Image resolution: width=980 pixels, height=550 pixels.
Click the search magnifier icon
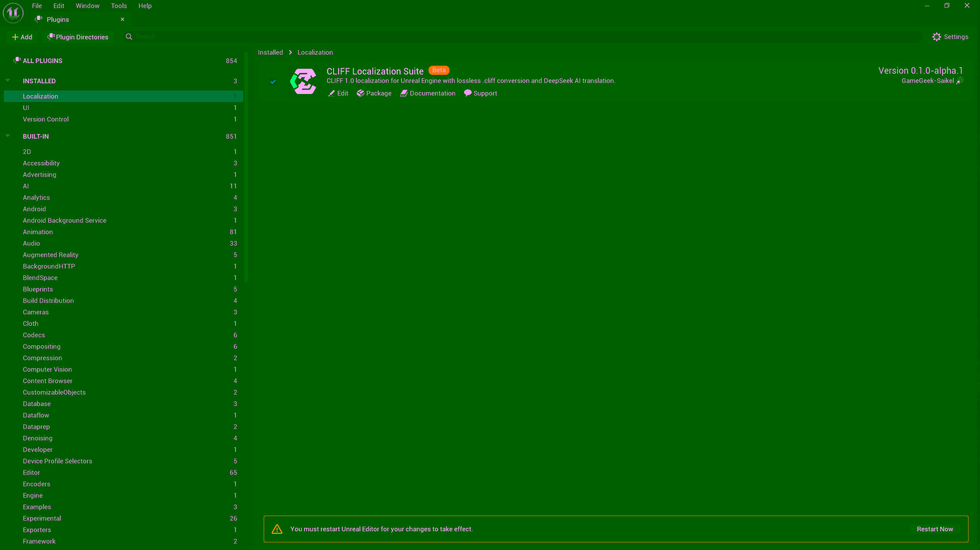click(129, 37)
